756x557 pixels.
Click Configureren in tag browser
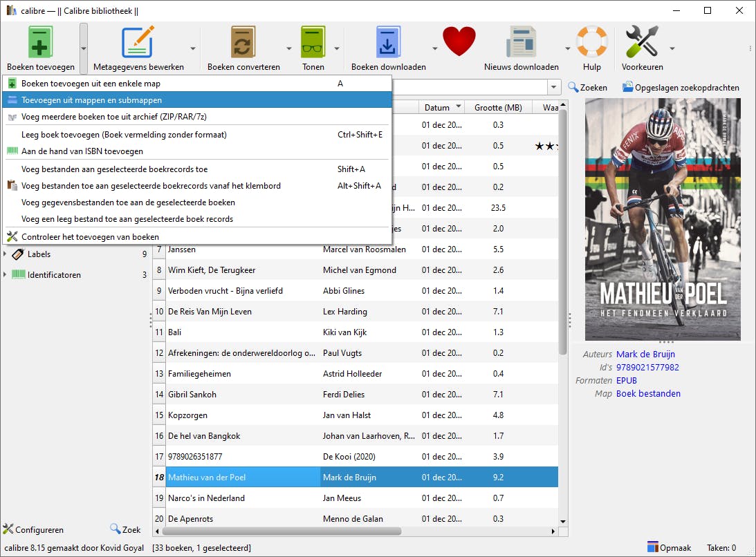pyautogui.click(x=33, y=529)
